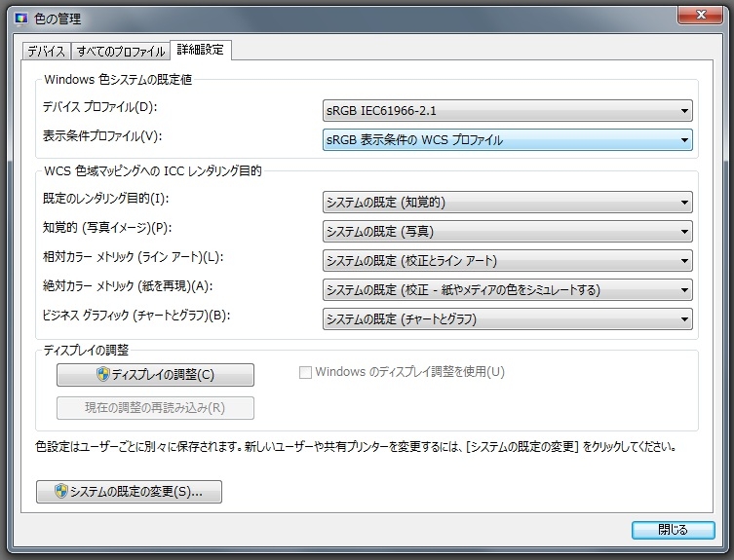The image size is (734, 560).
Task: Click the 絶対カラー メトリック (紙を再現)(A): label
Action: click(x=128, y=286)
